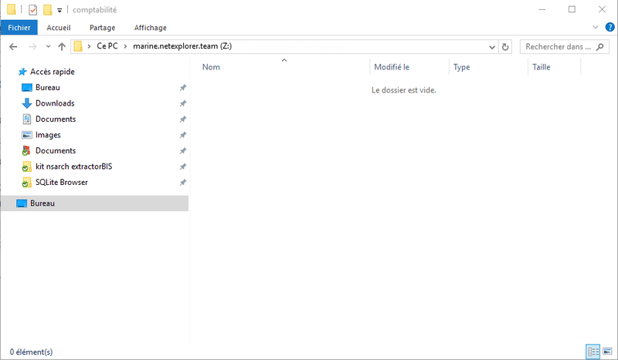The width and height of the screenshot is (618, 360).
Task: Refresh the current folder
Action: (x=505, y=47)
